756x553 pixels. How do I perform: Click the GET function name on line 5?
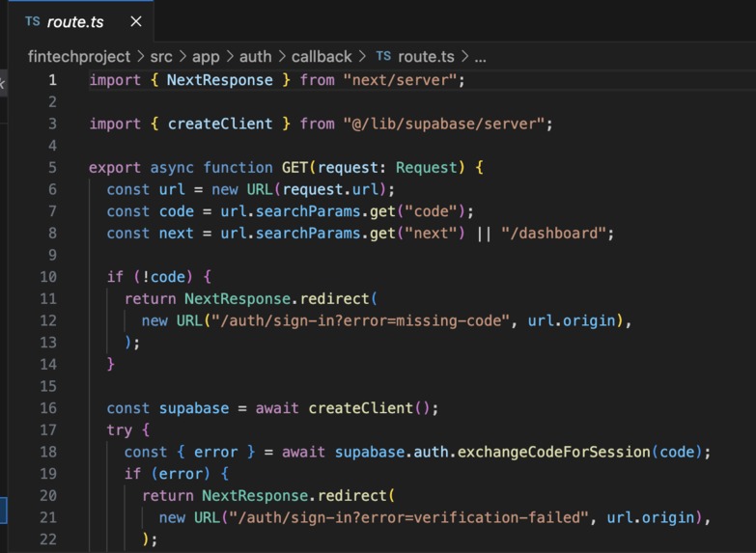294,168
